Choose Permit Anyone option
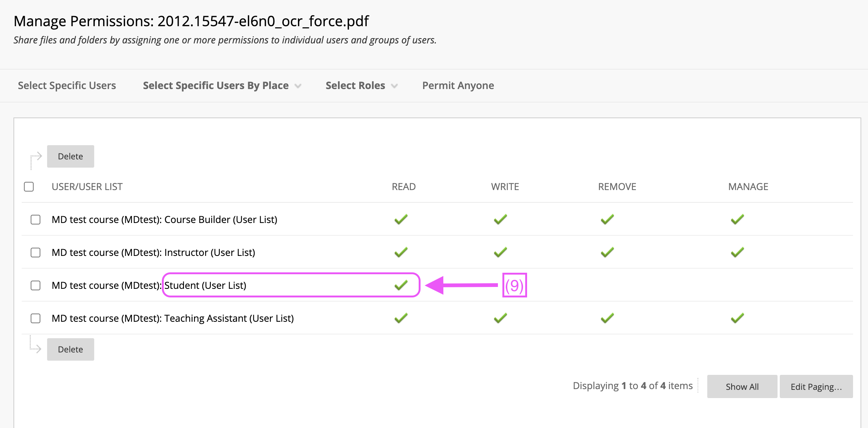Screen dimensions: 868x428 click(x=458, y=86)
